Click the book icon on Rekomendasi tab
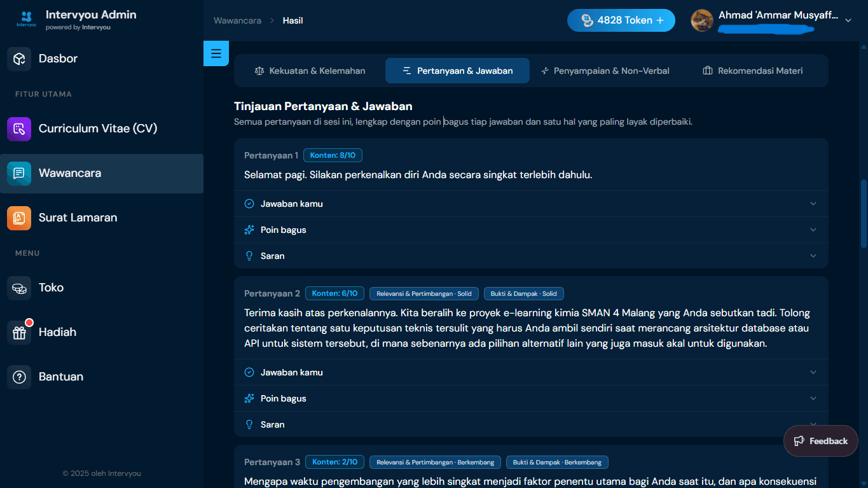868x488 pixels. point(707,71)
